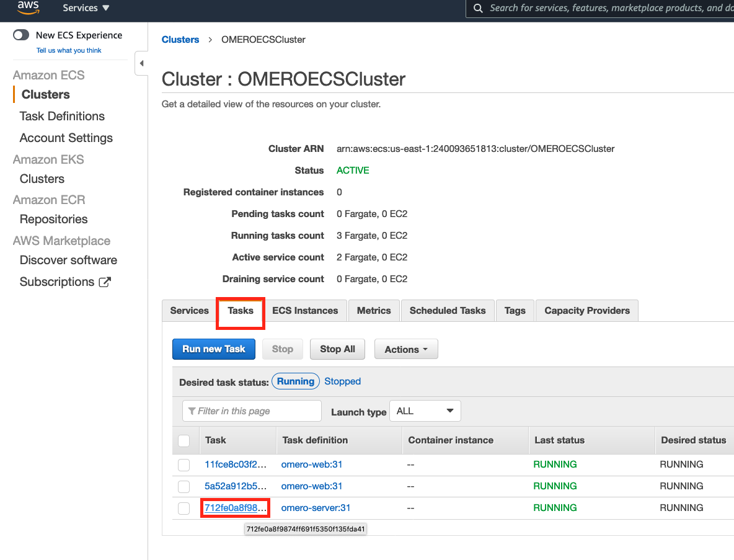This screenshot has height=560, width=734.
Task: Open task 712fe0a8f98 link
Action: point(236,508)
